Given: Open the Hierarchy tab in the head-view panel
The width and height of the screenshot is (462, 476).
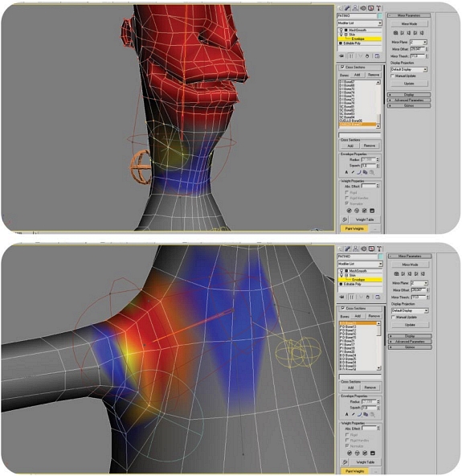Looking at the screenshot, I should (x=355, y=8).
